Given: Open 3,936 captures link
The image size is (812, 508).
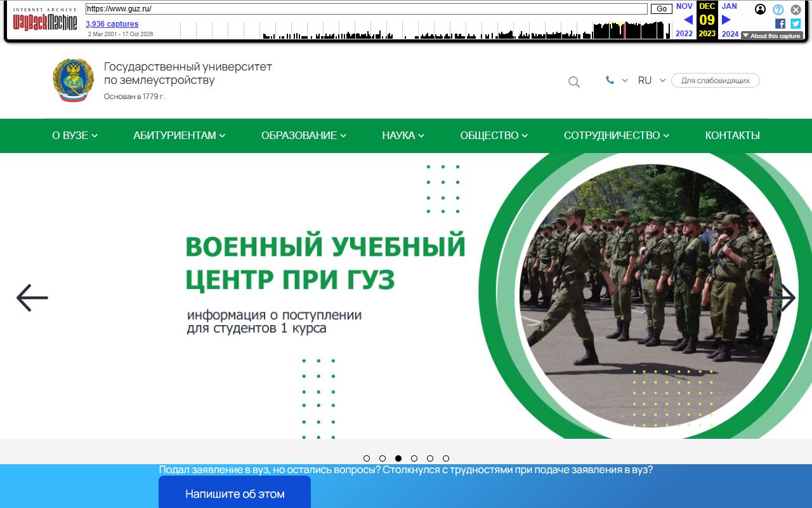Looking at the screenshot, I should [x=112, y=24].
